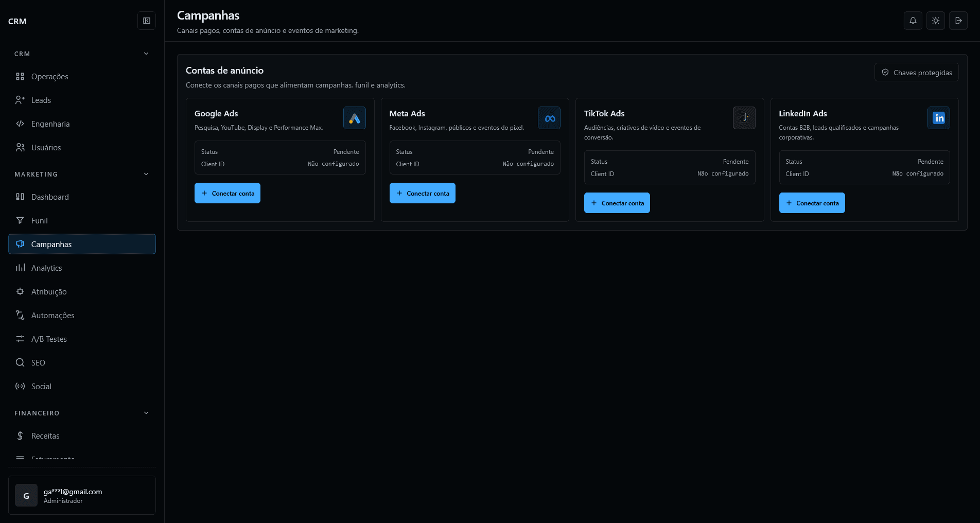Go to Receitas under Financeiro
This screenshot has width=980, height=523.
click(82, 435)
